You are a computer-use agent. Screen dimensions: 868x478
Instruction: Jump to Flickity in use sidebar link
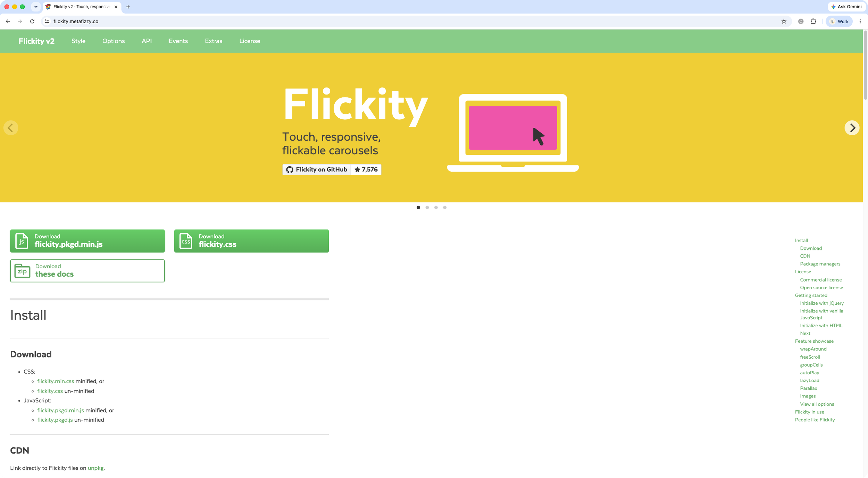tap(809, 412)
